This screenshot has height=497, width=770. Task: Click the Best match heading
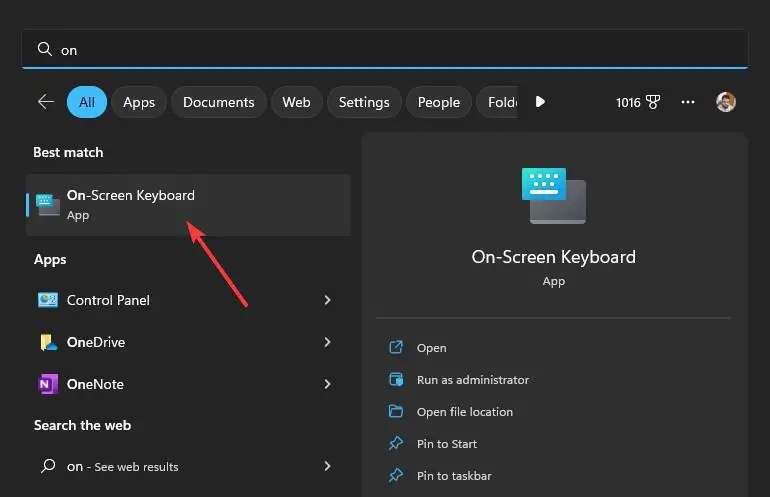point(68,152)
